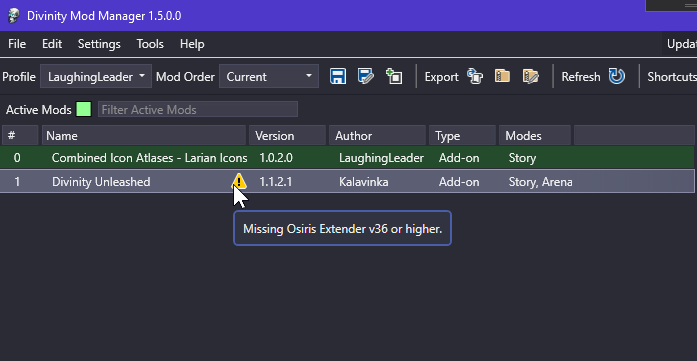Open the File menu
Screen dimensions: 697x361
click(x=17, y=44)
